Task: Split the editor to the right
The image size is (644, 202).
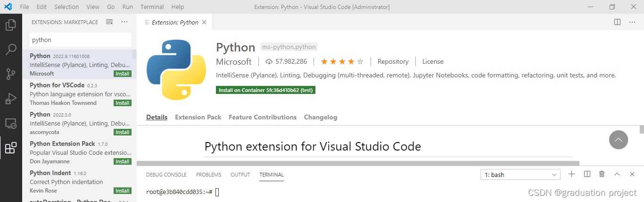Action: [618, 22]
